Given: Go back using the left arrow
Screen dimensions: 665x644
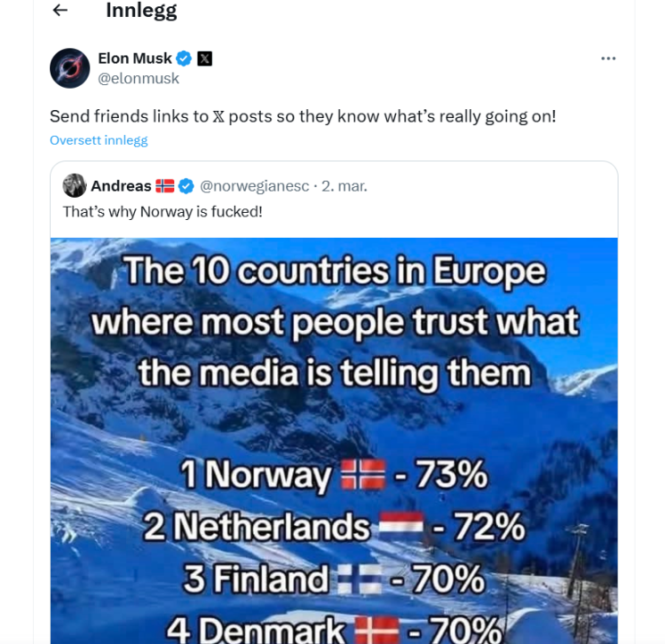Looking at the screenshot, I should 60,11.
